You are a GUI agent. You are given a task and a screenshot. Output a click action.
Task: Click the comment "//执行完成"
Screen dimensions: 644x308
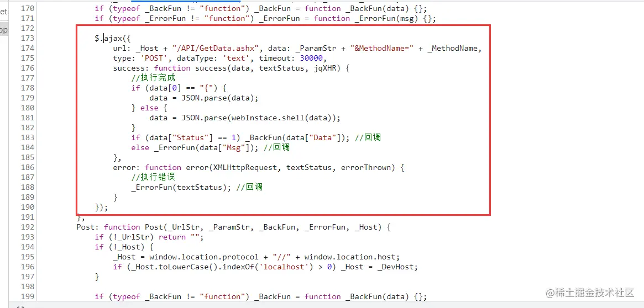pos(154,78)
